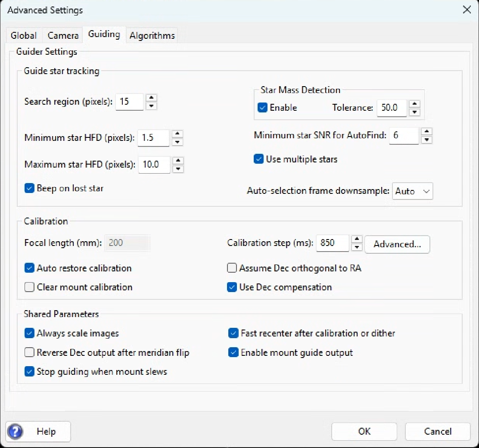Image resolution: width=479 pixels, height=448 pixels.
Task: Click the Cancel button
Action: 438,432
